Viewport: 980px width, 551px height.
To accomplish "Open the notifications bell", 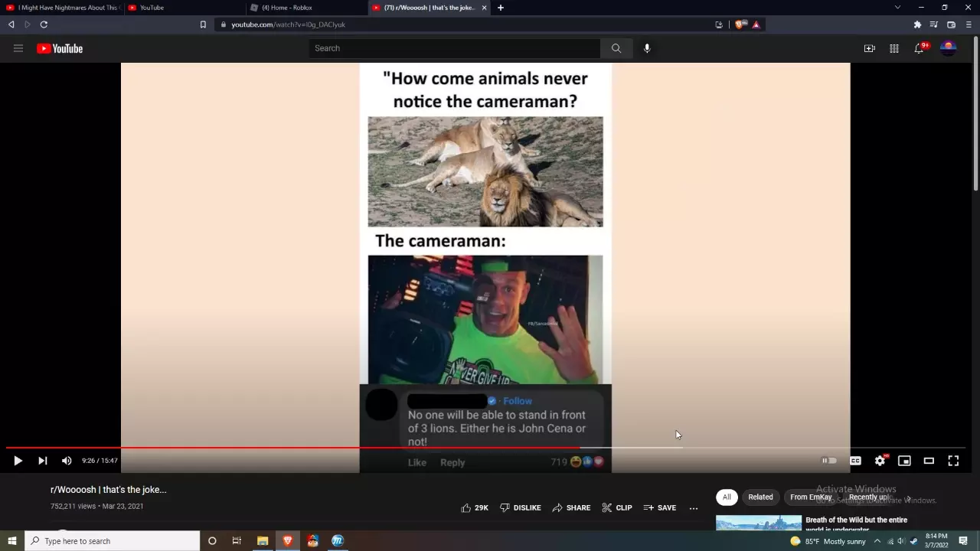I will pos(920,48).
